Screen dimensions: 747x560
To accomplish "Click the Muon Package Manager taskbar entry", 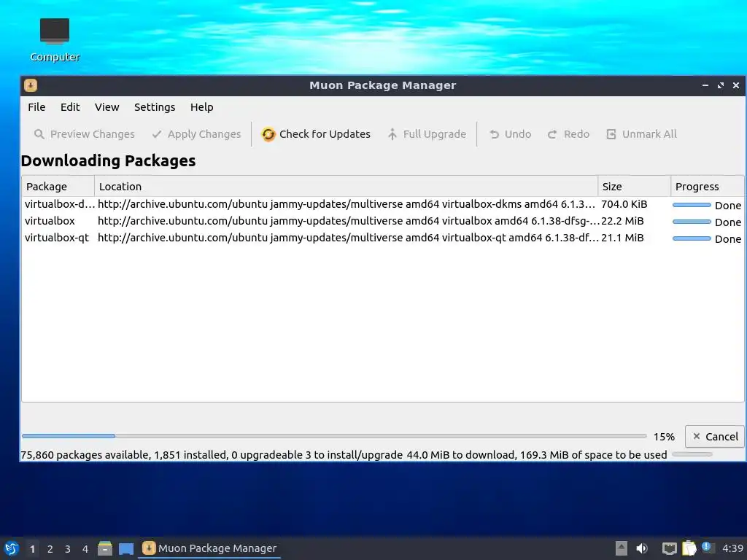I will click(x=209, y=548).
